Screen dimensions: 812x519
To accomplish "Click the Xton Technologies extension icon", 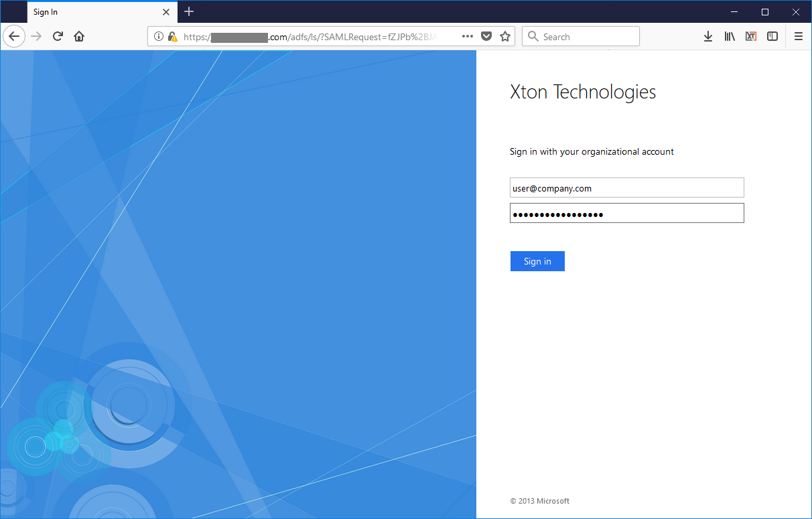I will 751,36.
